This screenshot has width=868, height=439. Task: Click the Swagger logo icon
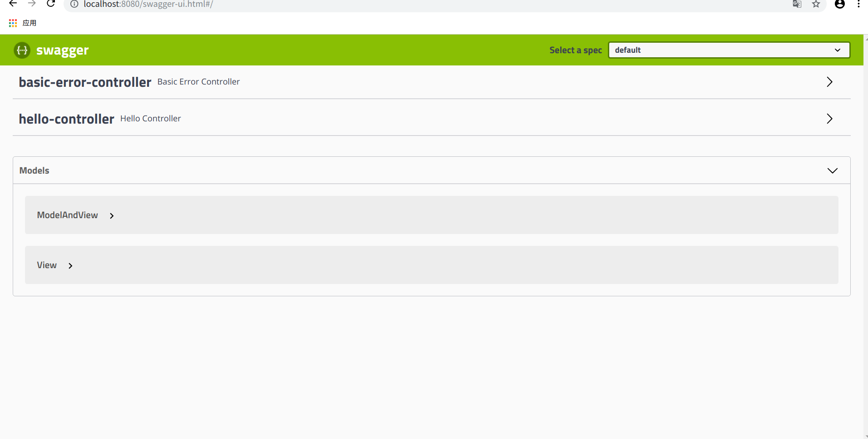coord(22,50)
